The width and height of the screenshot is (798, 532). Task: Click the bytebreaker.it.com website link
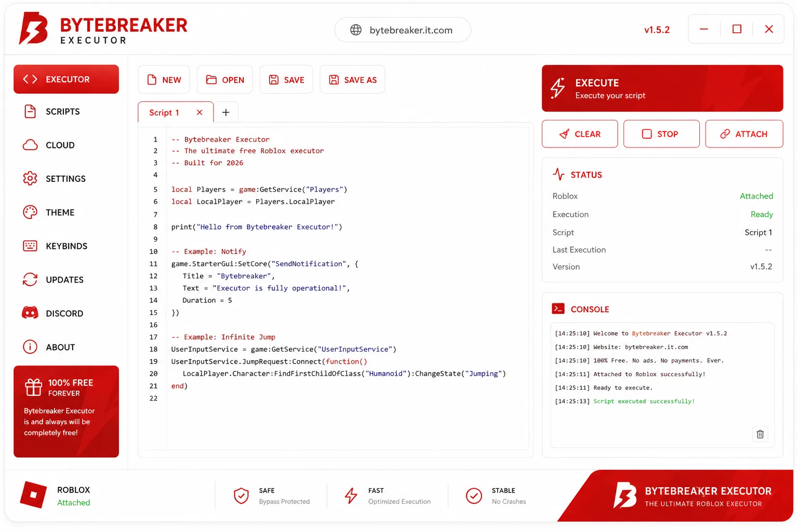coord(411,30)
